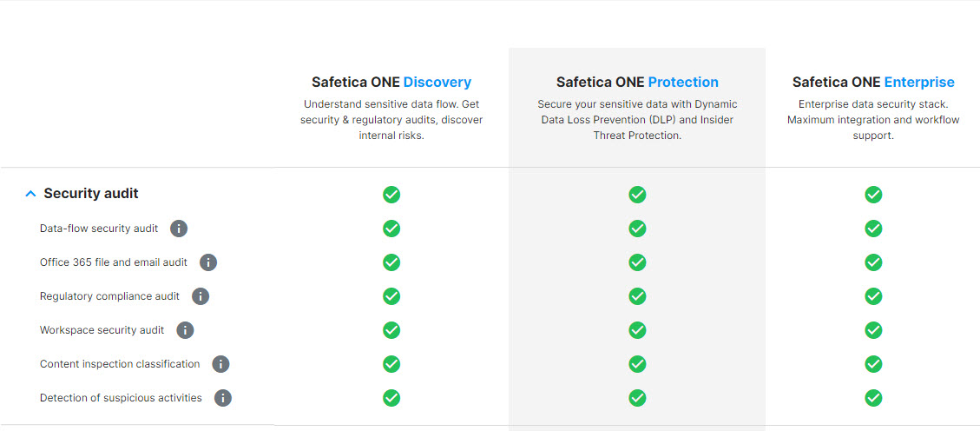The width and height of the screenshot is (980, 431).
Task: Select the Safetica ONE Protection heading
Action: pos(637,83)
